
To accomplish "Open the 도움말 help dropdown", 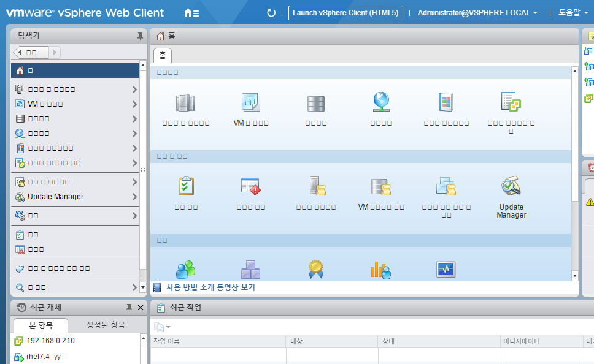I will pos(573,13).
